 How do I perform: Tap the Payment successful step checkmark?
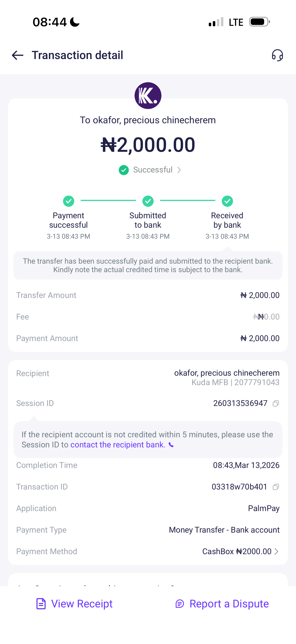pos(69,201)
